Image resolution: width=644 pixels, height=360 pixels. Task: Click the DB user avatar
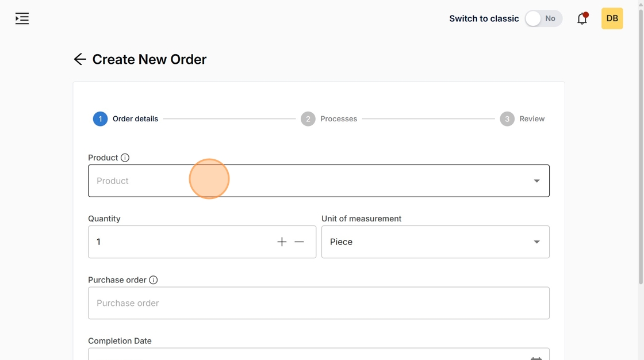[612, 18]
